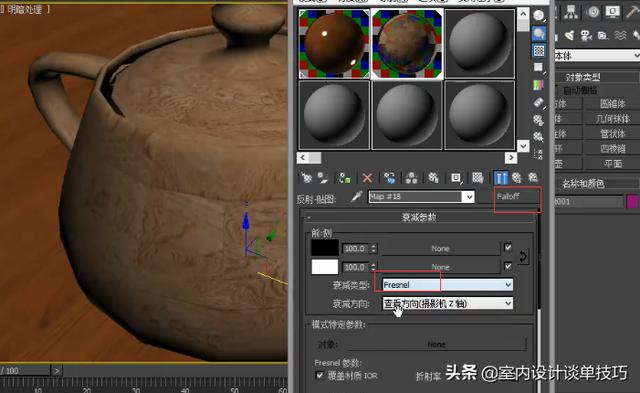This screenshot has height=393, width=640.
Task: Open the Fresnel falloff type dropdown
Action: (x=447, y=285)
